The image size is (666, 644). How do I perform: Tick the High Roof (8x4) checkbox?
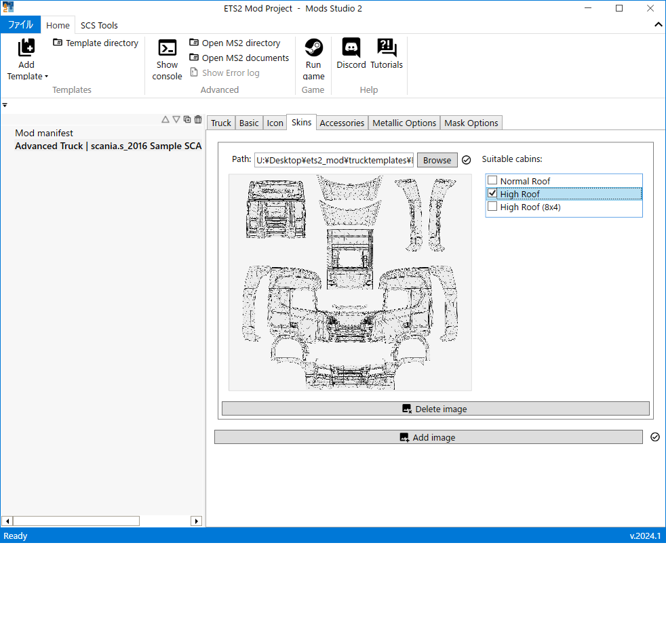coord(493,207)
